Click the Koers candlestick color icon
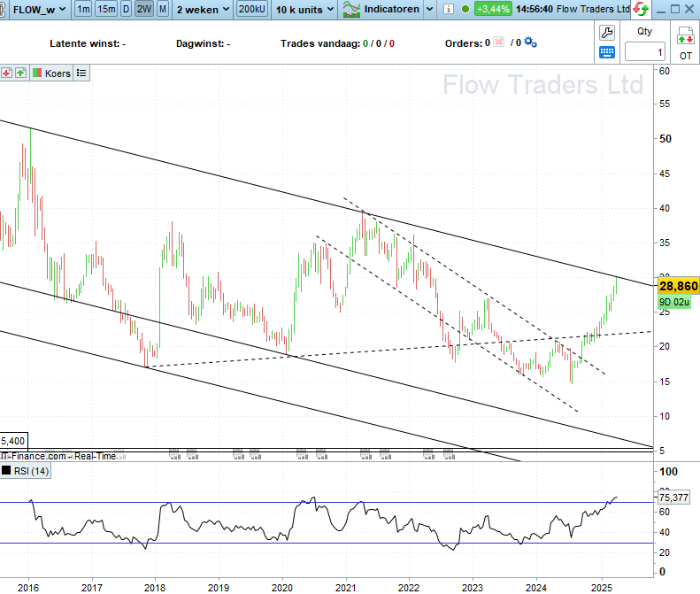The width and height of the screenshot is (700, 594). click(x=37, y=73)
